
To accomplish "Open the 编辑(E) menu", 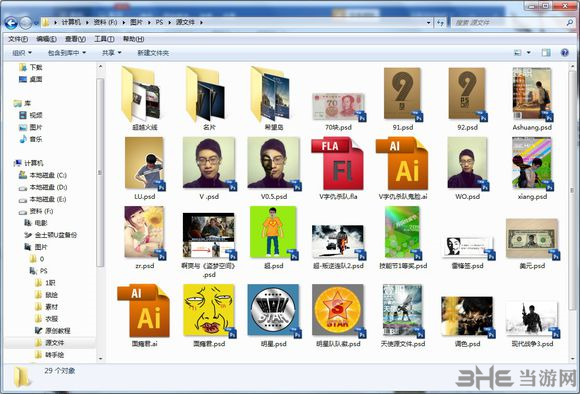I will pos(46,39).
